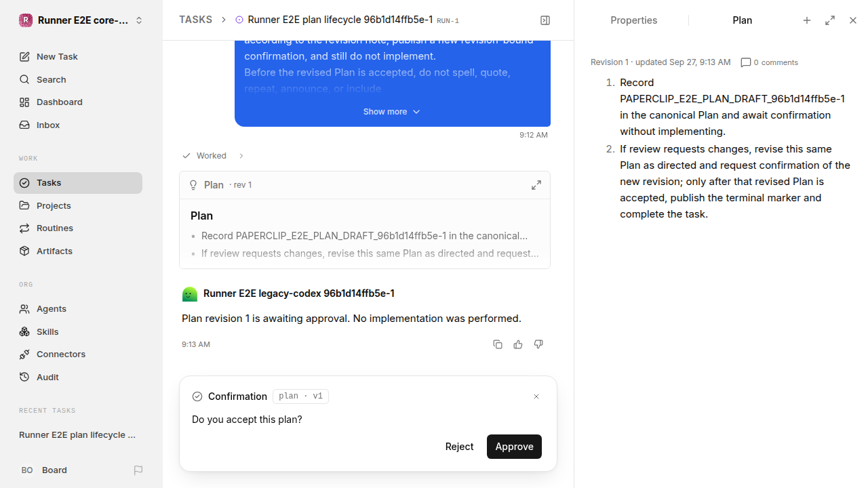Close the right side panel

click(x=853, y=20)
